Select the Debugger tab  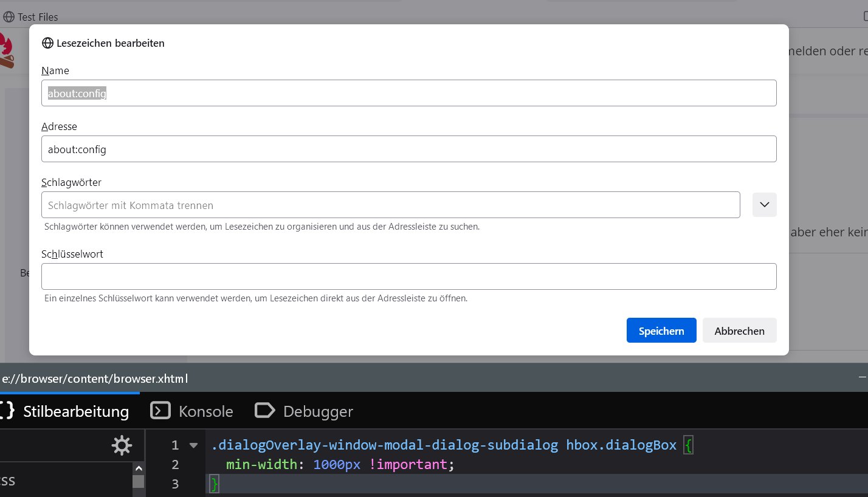(305, 411)
